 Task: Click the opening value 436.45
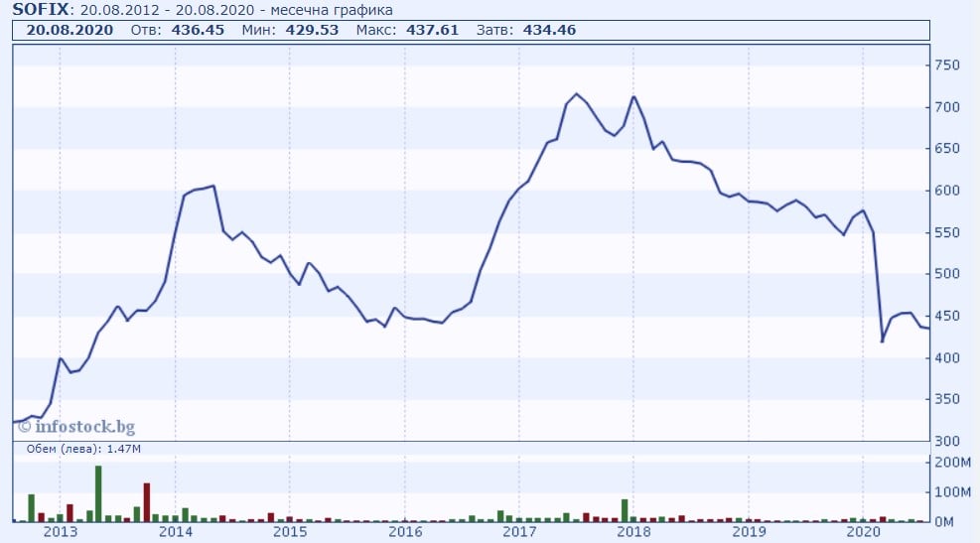pyautogui.click(x=198, y=30)
